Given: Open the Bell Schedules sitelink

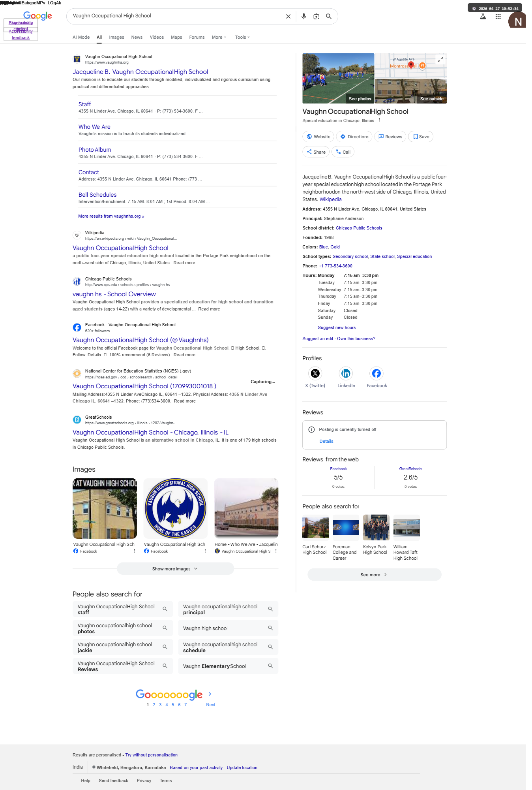Looking at the screenshot, I should tap(97, 195).
